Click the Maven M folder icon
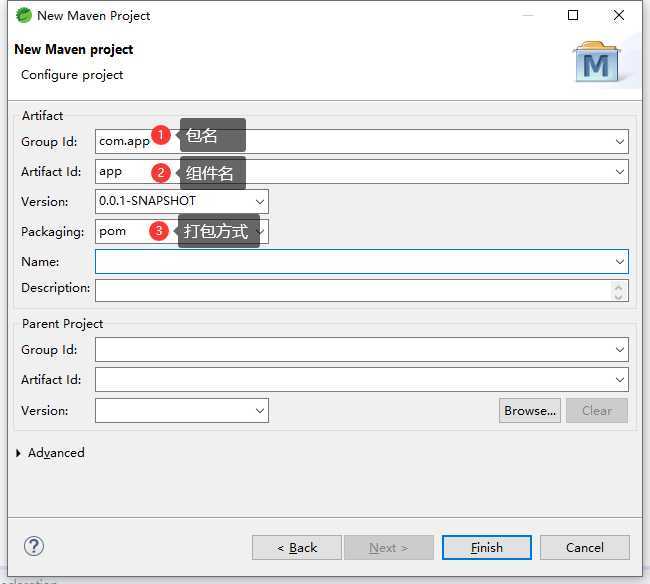Screen dimensions: 650x584 [x=597, y=62]
